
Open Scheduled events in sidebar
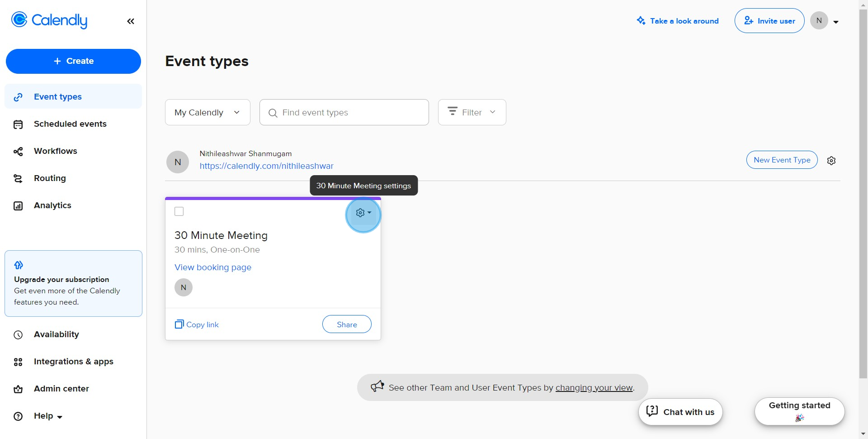point(73,124)
